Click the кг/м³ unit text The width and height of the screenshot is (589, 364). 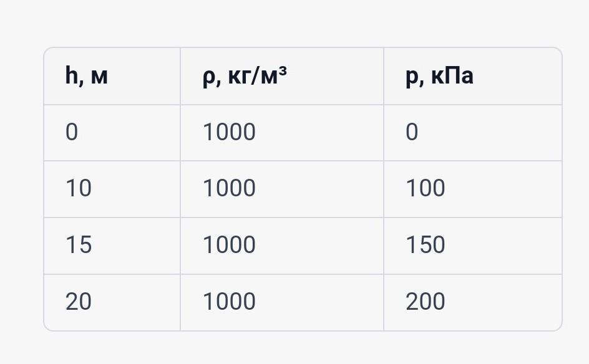tap(258, 75)
